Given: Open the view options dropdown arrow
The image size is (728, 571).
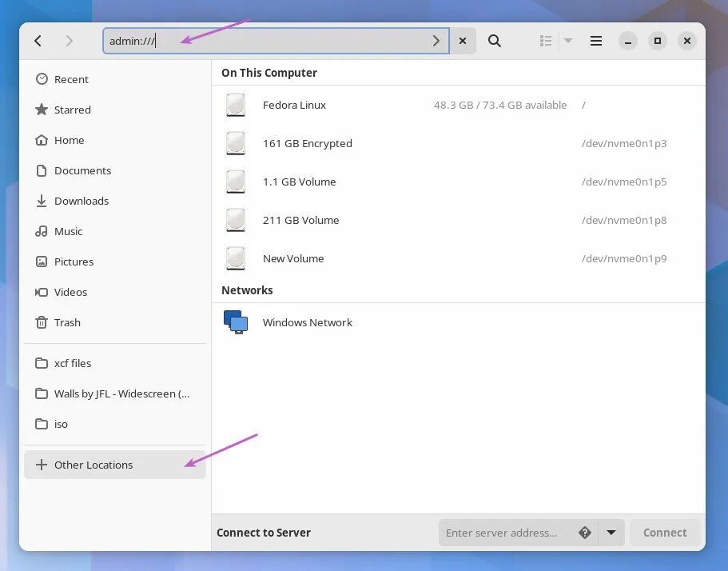Looking at the screenshot, I should pos(568,41).
